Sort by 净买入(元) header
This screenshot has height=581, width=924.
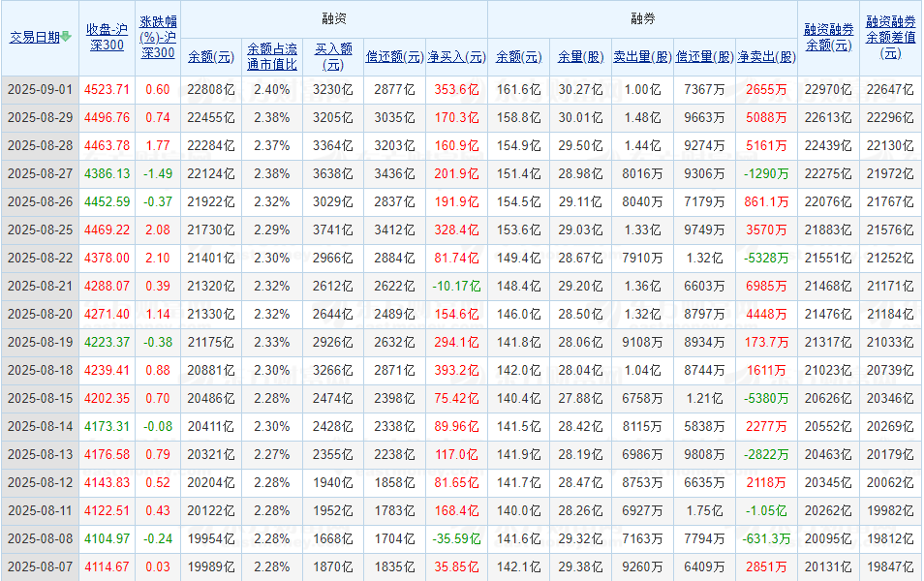coord(457,57)
